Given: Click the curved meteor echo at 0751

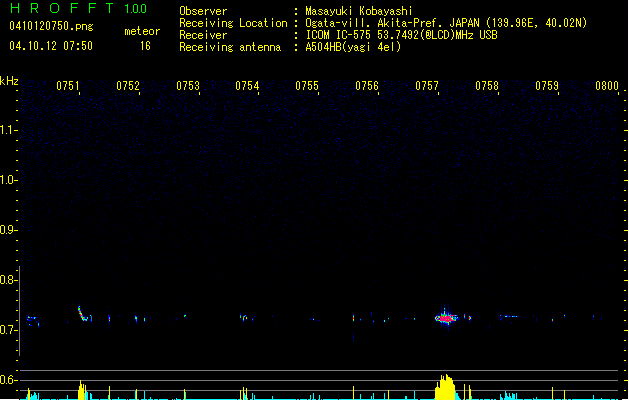Looking at the screenshot, I should point(84,314).
